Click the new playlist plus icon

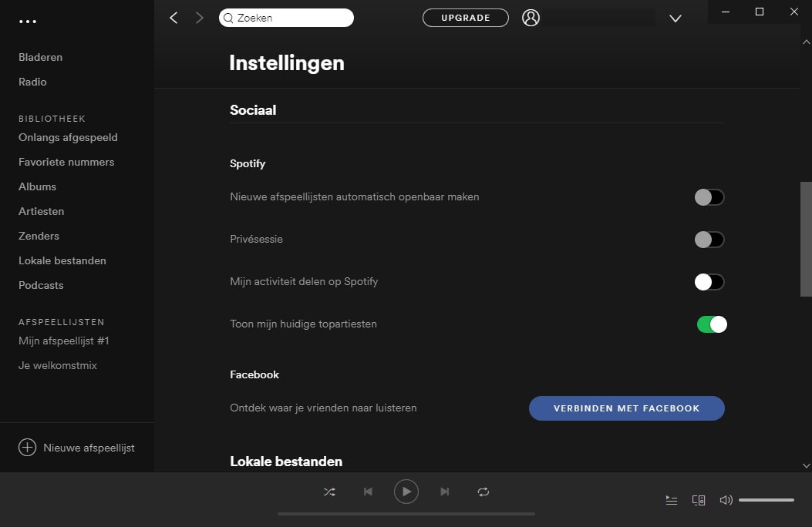28,447
